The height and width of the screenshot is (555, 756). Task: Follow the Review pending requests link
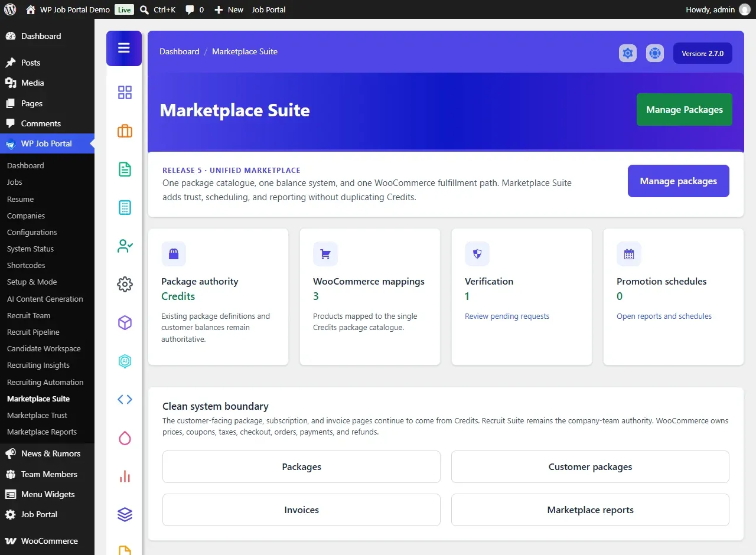507,316
